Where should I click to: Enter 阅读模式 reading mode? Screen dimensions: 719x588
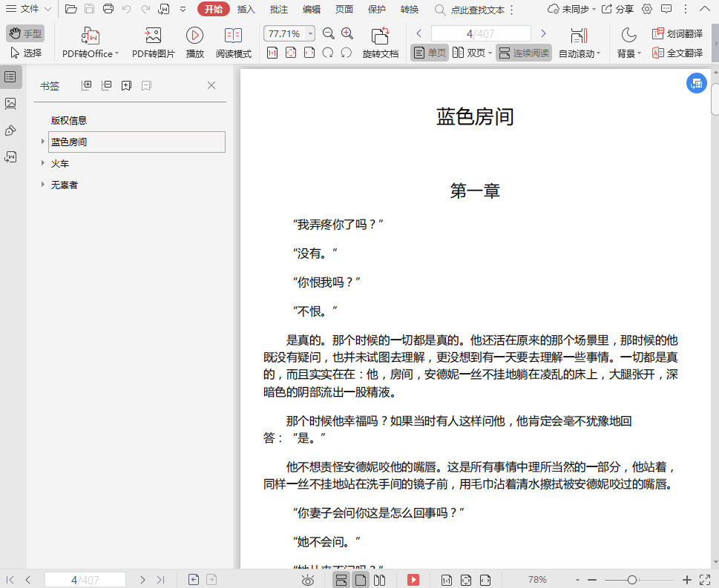tap(234, 42)
